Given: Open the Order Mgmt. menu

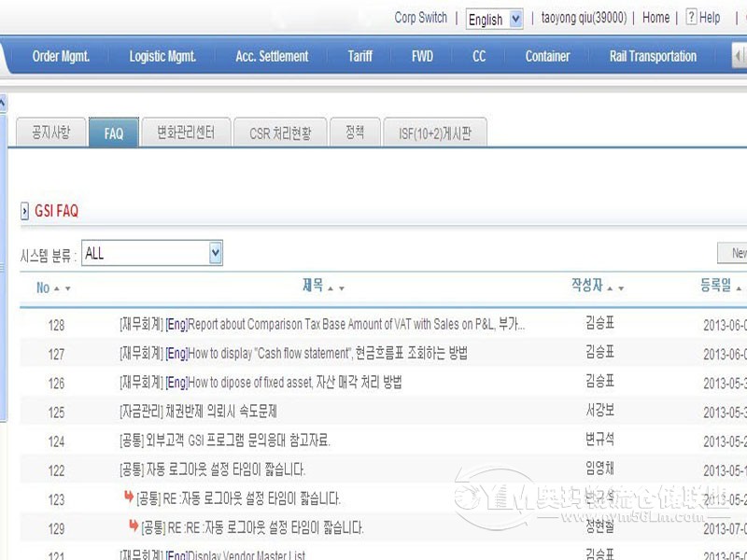Looking at the screenshot, I should [x=61, y=56].
